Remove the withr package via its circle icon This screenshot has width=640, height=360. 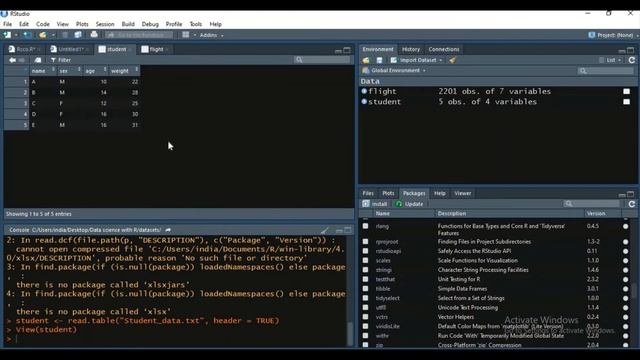click(626, 336)
